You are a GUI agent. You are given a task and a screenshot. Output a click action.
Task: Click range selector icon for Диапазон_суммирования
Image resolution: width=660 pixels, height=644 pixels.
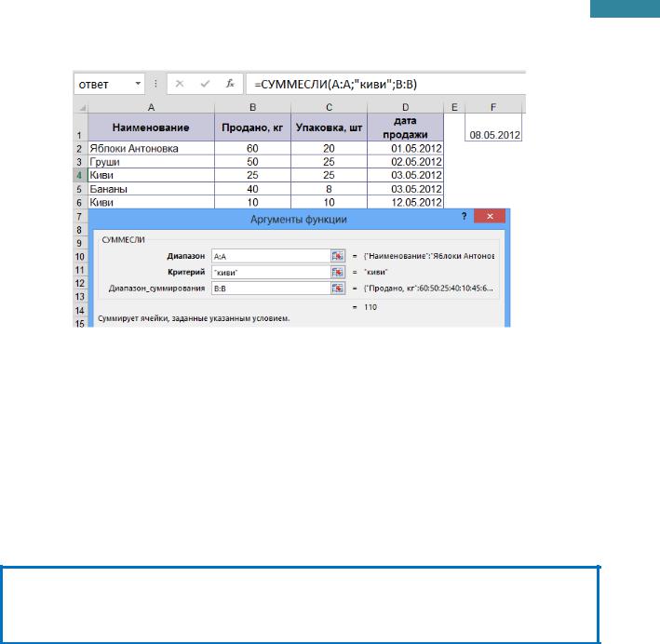(x=338, y=288)
